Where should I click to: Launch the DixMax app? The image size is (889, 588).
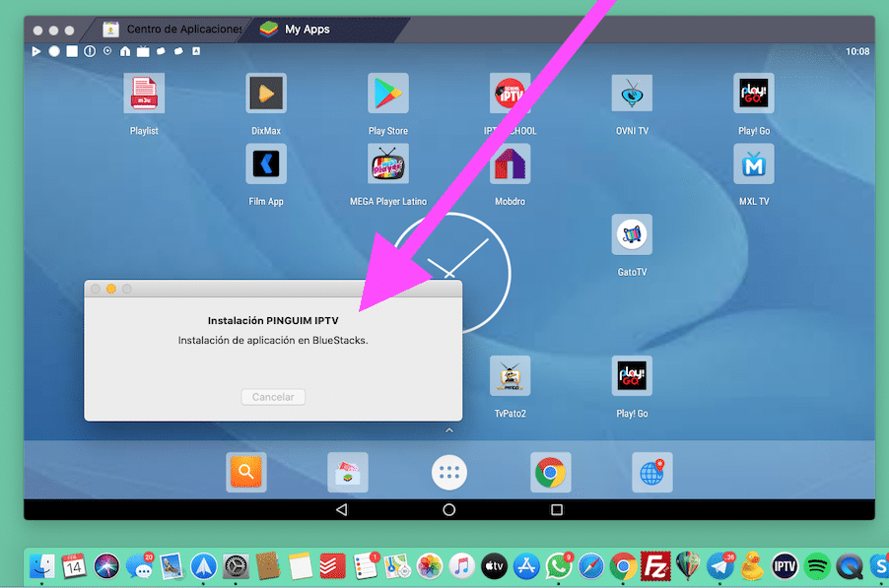266,95
